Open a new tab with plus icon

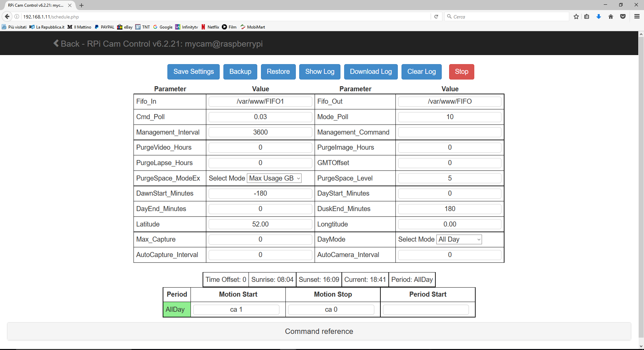82,5
